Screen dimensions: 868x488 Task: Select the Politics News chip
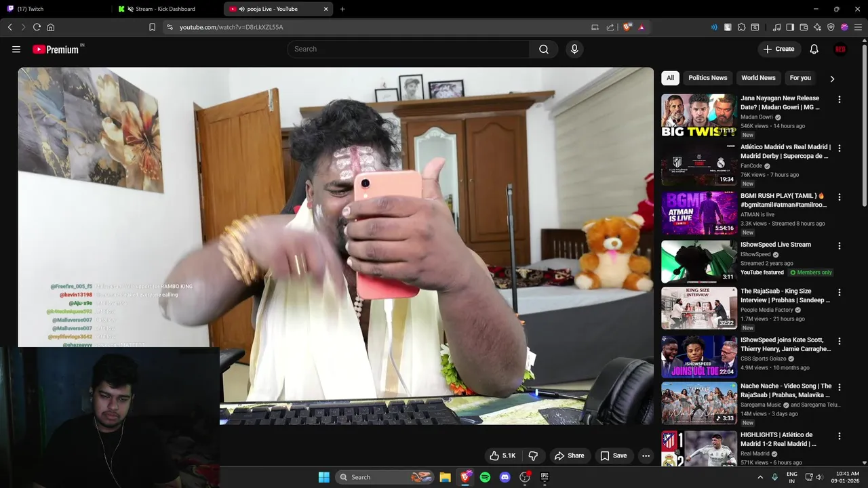(707, 78)
